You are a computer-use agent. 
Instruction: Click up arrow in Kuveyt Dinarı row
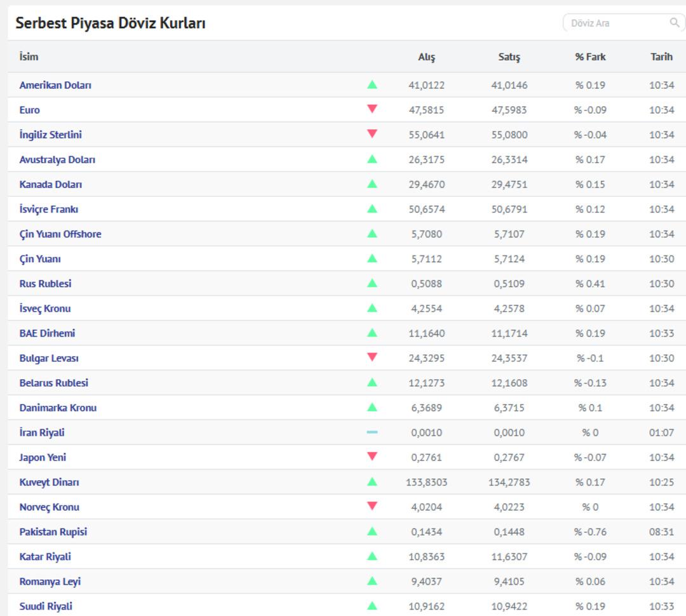click(x=372, y=482)
